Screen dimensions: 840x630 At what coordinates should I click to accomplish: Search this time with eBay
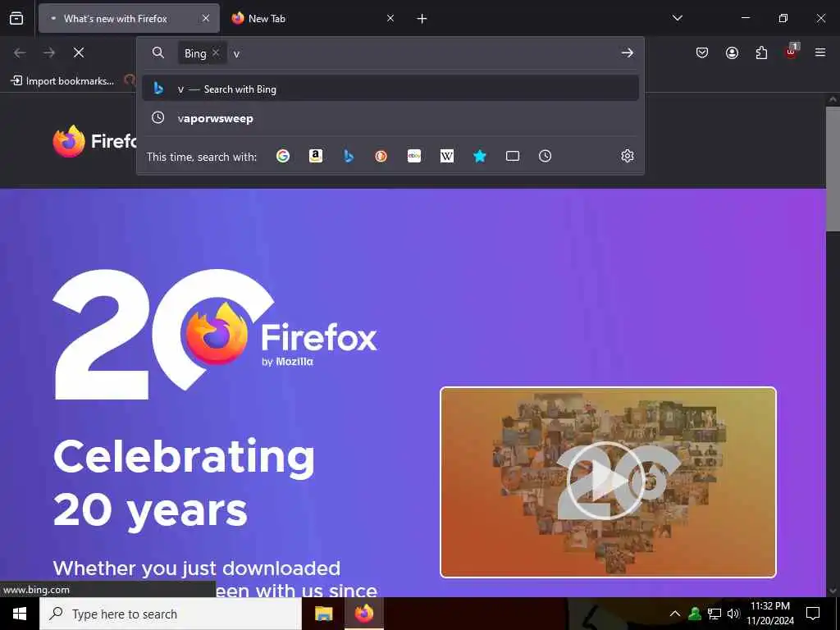click(x=414, y=156)
